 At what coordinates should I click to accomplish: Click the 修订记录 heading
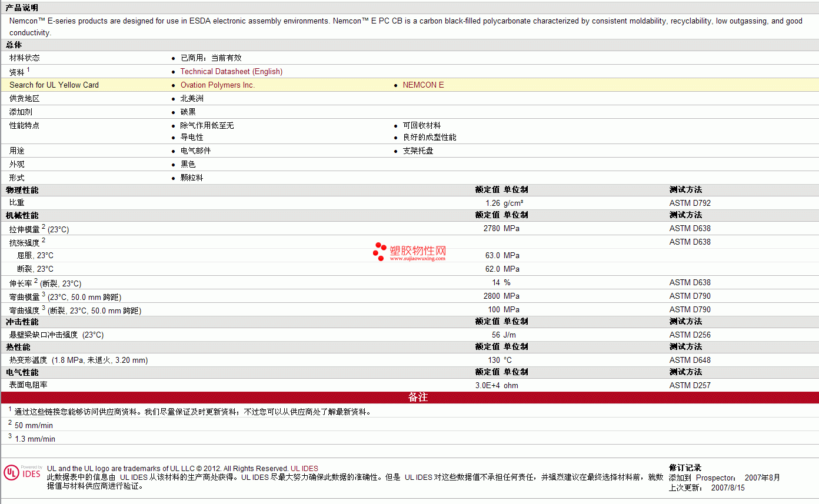(x=685, y=468)
